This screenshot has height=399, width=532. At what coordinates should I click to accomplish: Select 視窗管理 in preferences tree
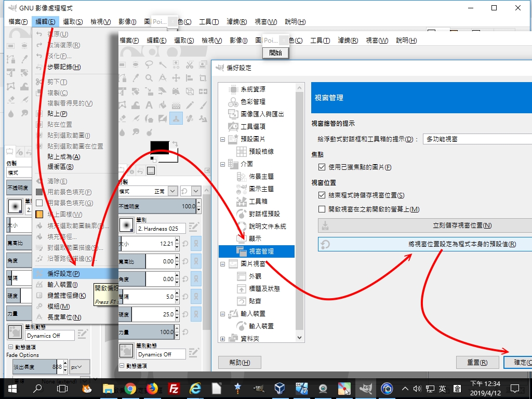pos(257,251)
